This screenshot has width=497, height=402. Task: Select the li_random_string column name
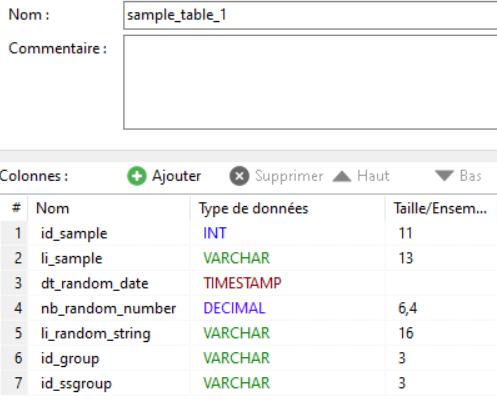click(x=96, y=334)
